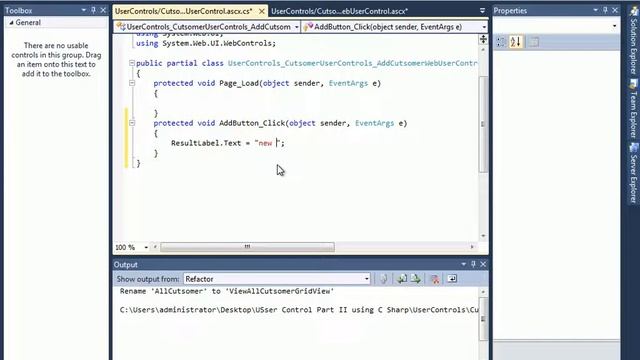The width and height of the screenshot is (640, 360).
Task: Select the active ascx.cs code tab
Action: point(184,11)
